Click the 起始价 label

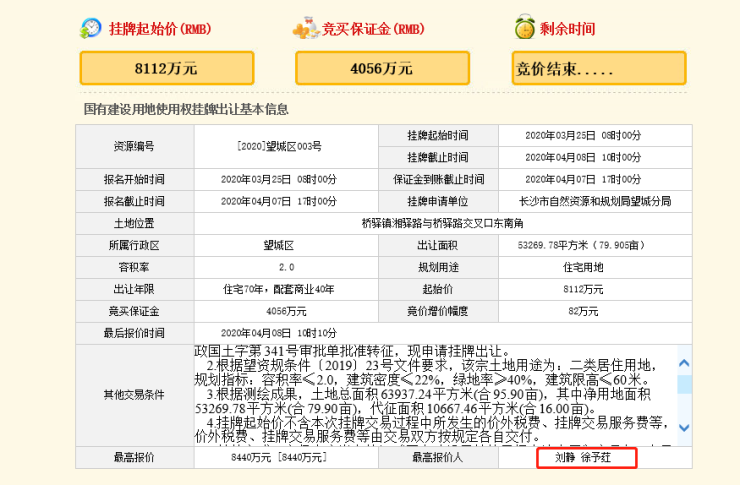tap(438, 289)
